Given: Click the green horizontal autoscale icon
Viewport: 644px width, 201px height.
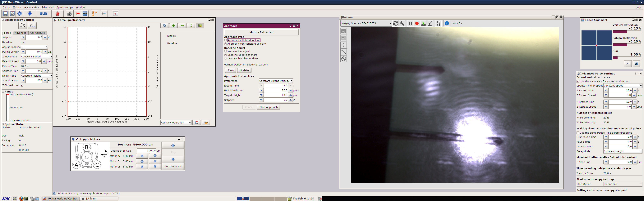Looking at the screenshot, I should pos(182,26).
